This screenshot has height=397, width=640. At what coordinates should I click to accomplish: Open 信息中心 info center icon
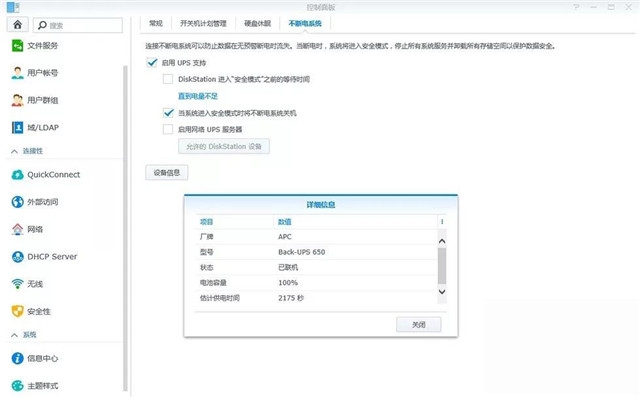point(18,358)
